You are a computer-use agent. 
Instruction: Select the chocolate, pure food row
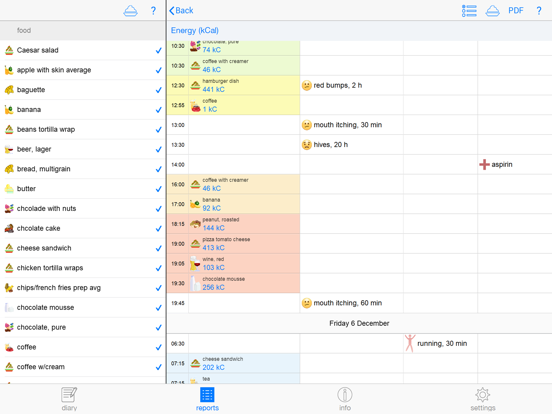tap(82, 327)
